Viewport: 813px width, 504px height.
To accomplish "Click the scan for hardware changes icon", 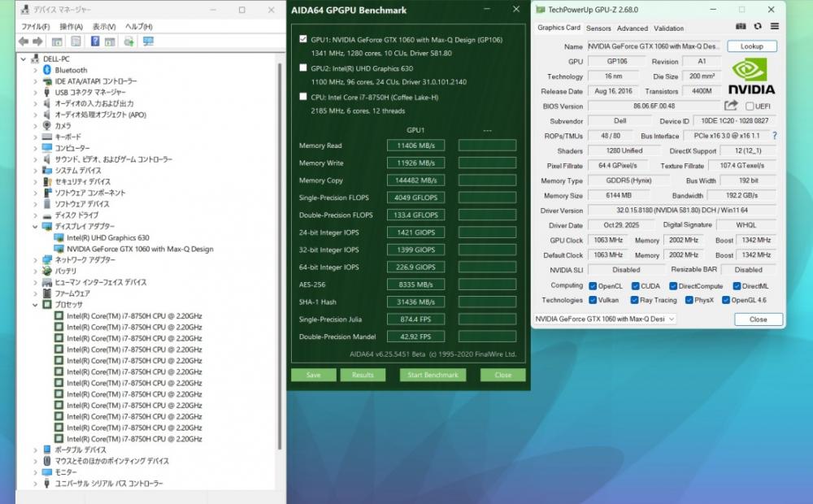I will coord(148,41).
